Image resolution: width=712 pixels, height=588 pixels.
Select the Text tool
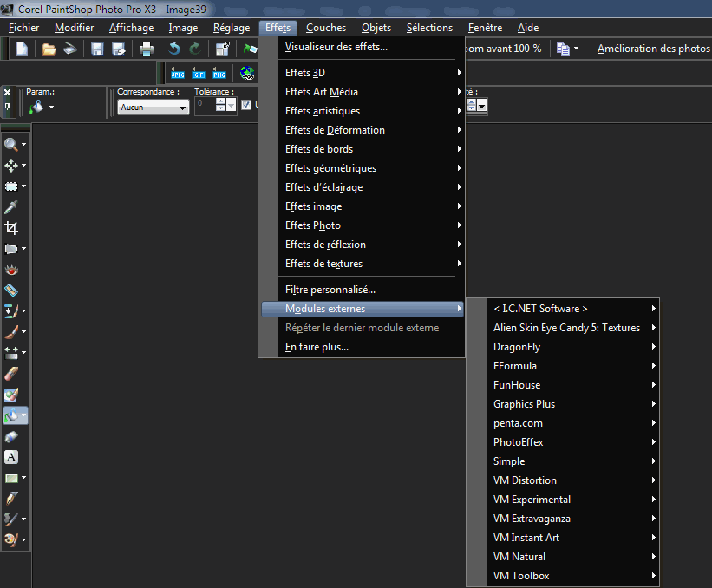tap(11, 457)
